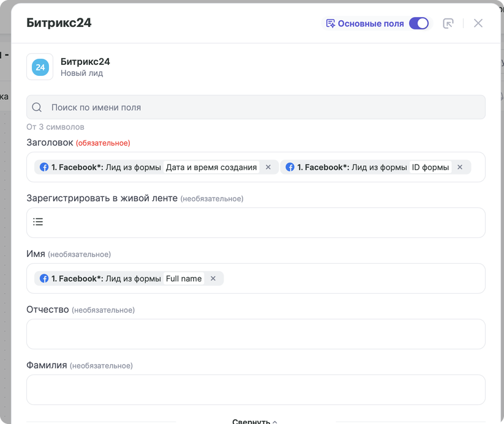Click Facebook icon in Дата и время tag
Image resolution: width=504 pixels, height=424 pixels.
[x=44, y=167]
